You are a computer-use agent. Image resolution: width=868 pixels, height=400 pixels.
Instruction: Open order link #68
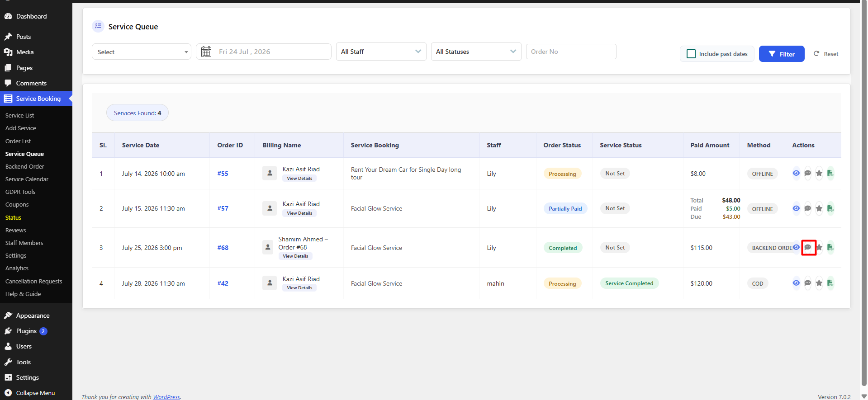(223, 248)
